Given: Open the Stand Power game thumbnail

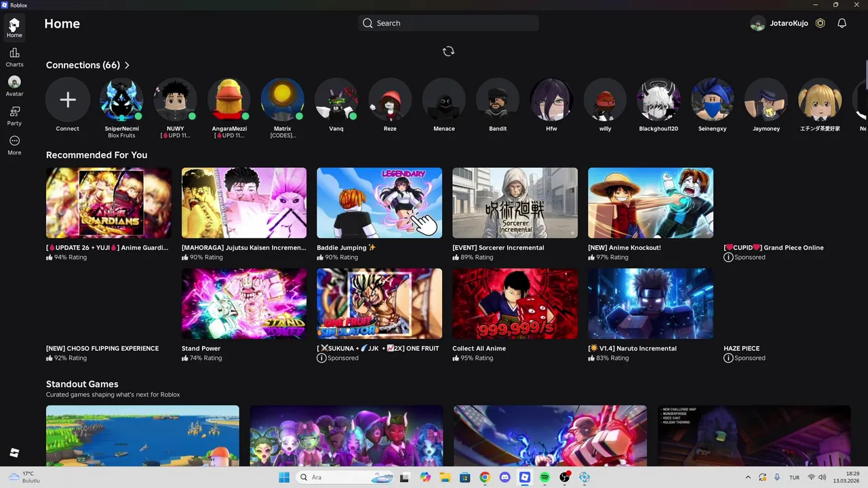Looking at the screenshot, I should 244,304.
